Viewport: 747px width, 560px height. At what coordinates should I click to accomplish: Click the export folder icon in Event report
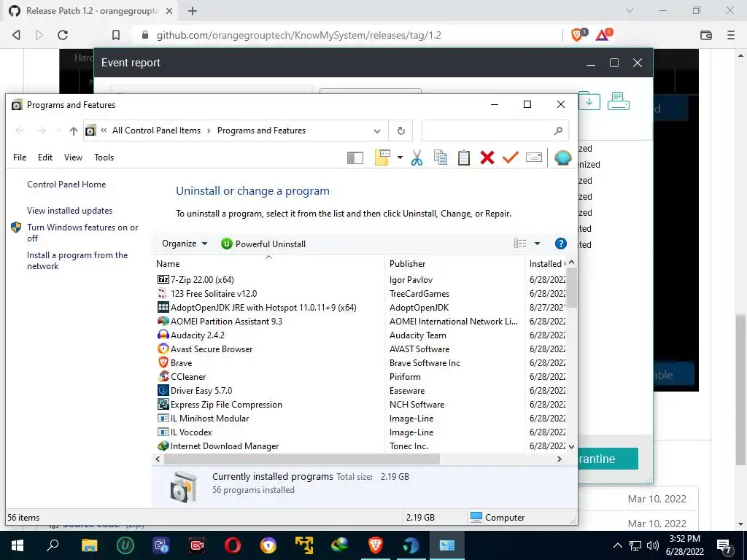coord(589,101)
